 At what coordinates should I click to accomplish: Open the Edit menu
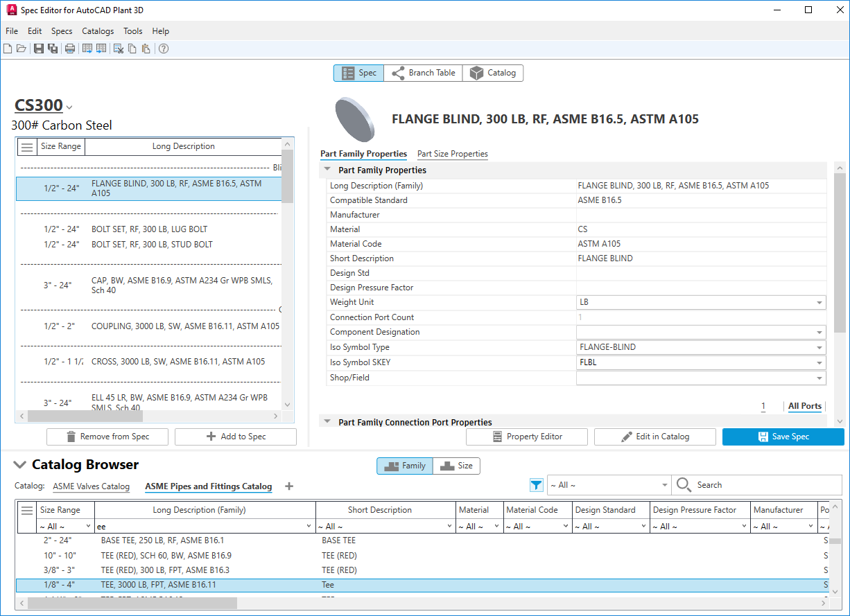(x=35, y=31)
